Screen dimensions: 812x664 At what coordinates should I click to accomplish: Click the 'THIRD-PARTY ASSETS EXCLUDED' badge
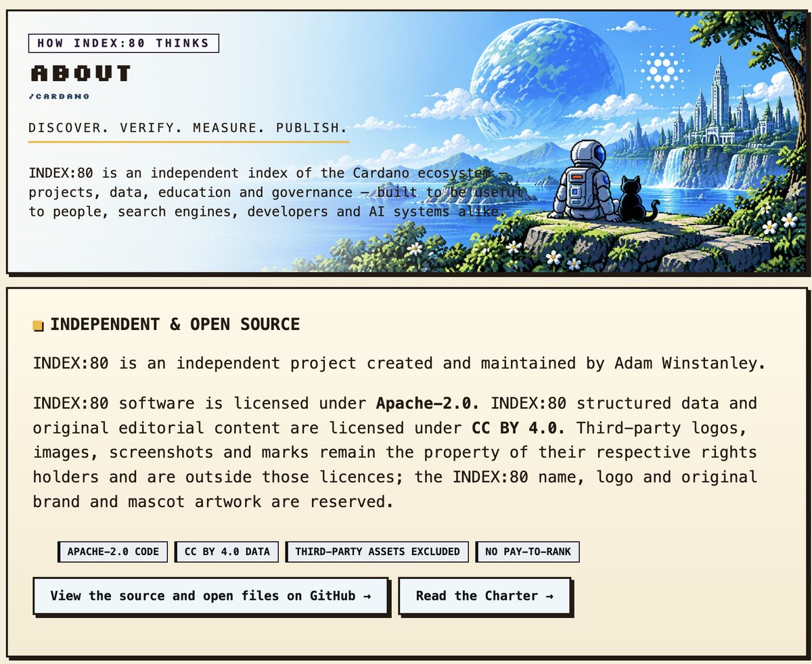pyautogui.click(x=378, y=552)
